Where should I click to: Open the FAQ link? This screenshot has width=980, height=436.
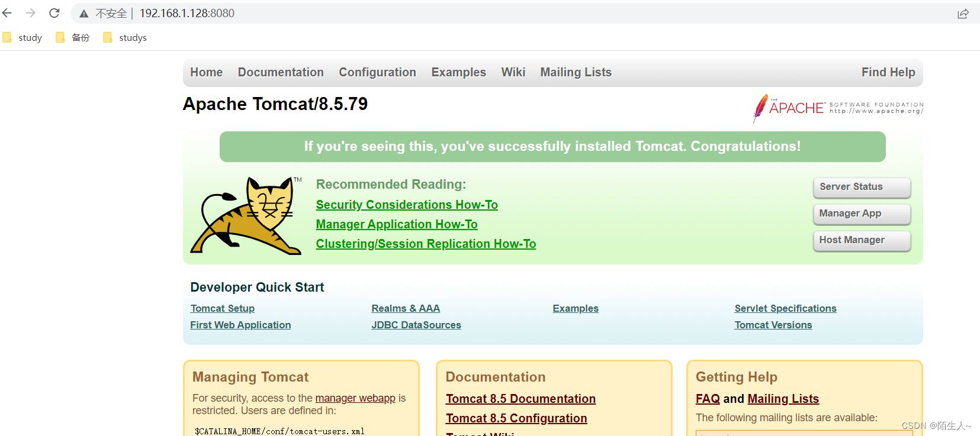click(x=708, y=399)
